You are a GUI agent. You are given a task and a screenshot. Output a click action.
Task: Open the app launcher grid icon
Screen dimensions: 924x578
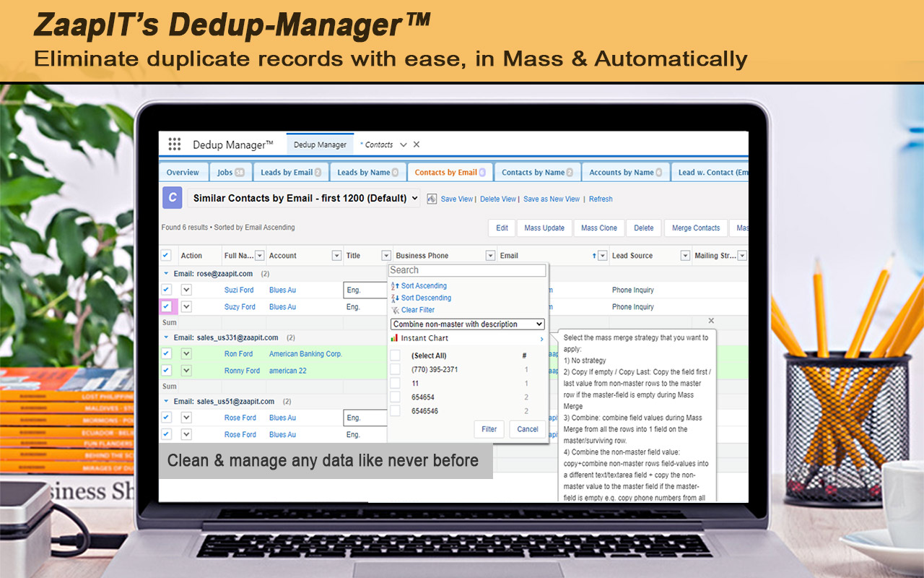(175, 144)
